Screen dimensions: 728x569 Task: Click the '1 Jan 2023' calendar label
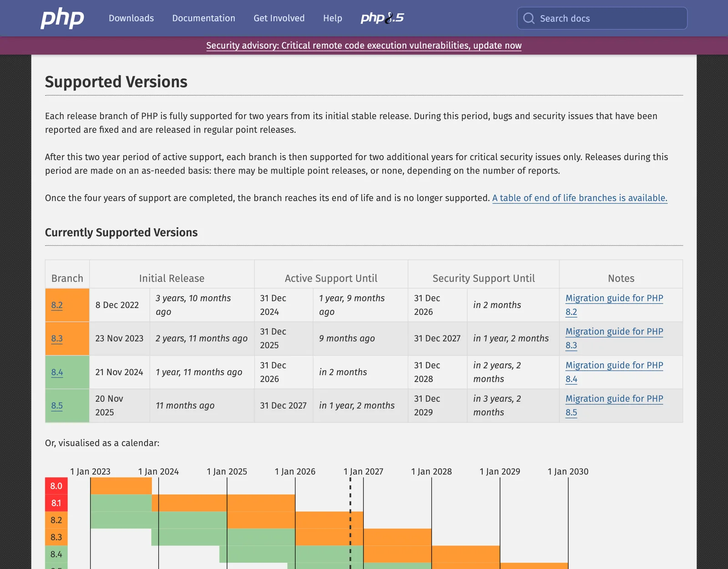pos(90,472)
